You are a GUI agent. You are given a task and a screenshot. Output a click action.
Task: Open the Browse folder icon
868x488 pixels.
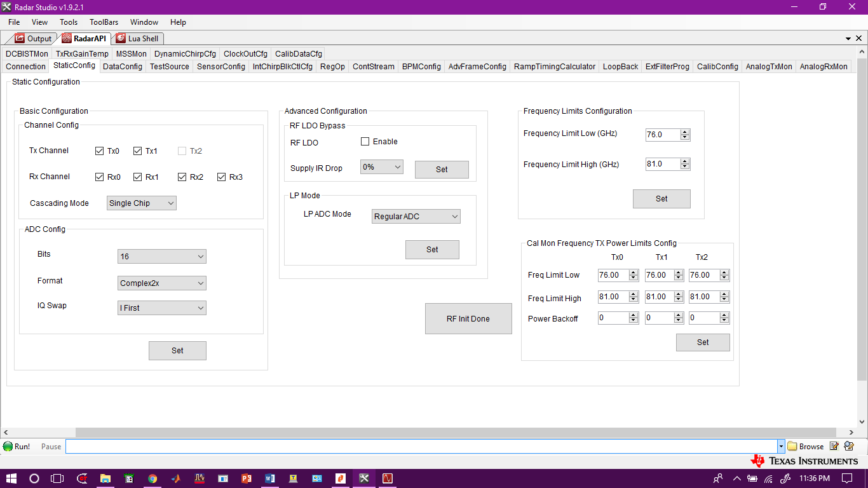tap(792, 447)
